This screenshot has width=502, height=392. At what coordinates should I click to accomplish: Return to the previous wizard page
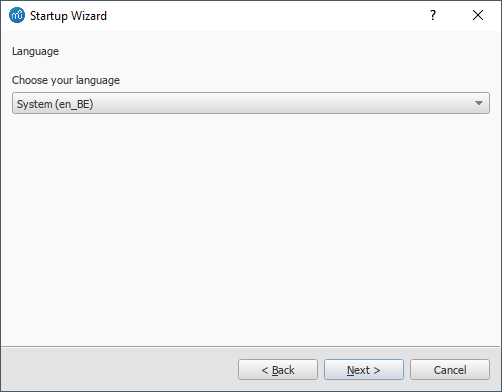[x=278, y=370]
